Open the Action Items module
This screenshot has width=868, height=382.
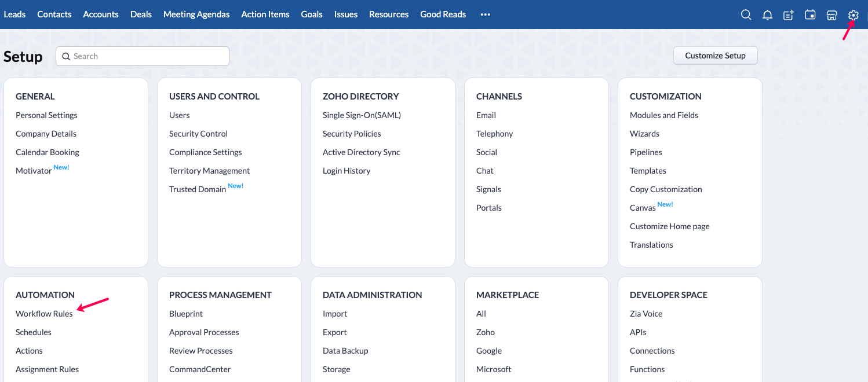coord(265,14)
